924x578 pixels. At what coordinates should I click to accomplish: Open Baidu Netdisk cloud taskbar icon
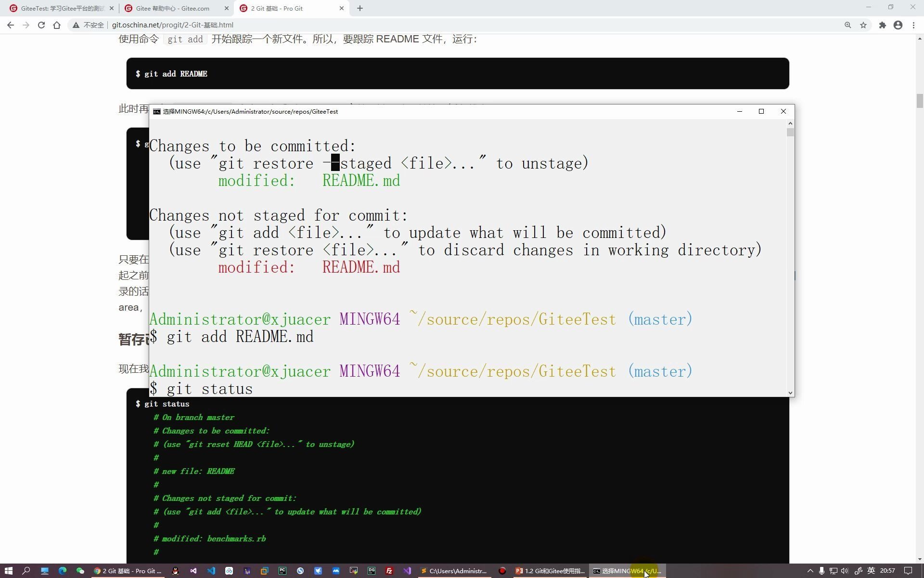229,571
